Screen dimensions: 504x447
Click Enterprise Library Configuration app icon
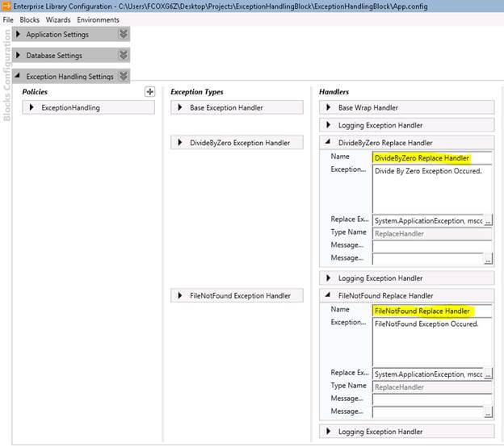[x=6, y=6]
